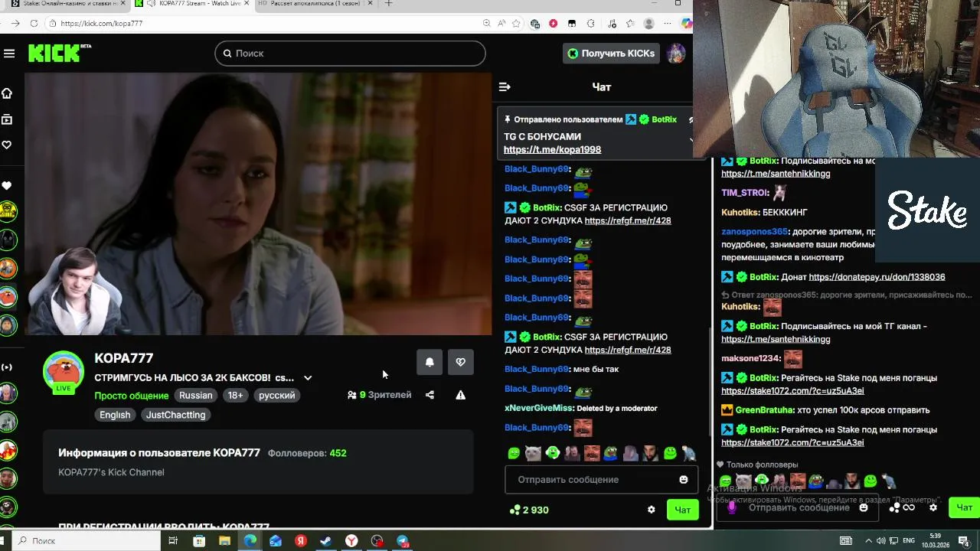Open chat settings gear in main chat
The width and height of the screenshot is (980, 551).
click(x=652, y=510)
